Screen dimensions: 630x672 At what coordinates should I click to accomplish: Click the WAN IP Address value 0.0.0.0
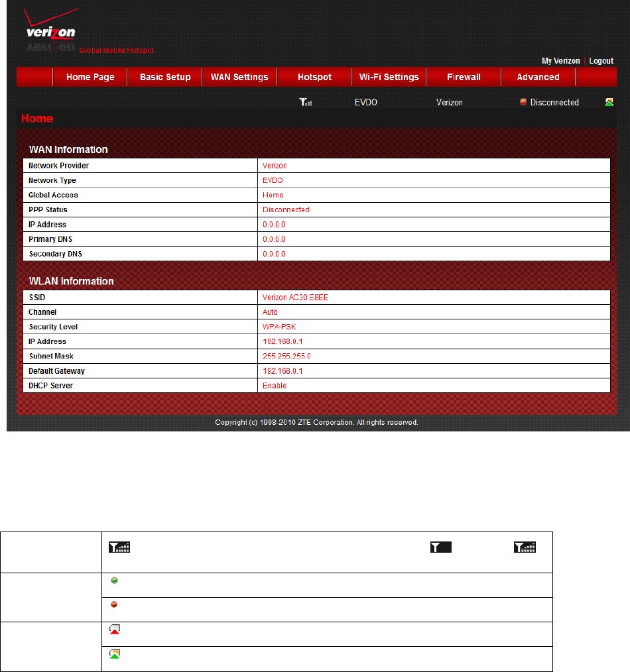click(x=274, y=225)
